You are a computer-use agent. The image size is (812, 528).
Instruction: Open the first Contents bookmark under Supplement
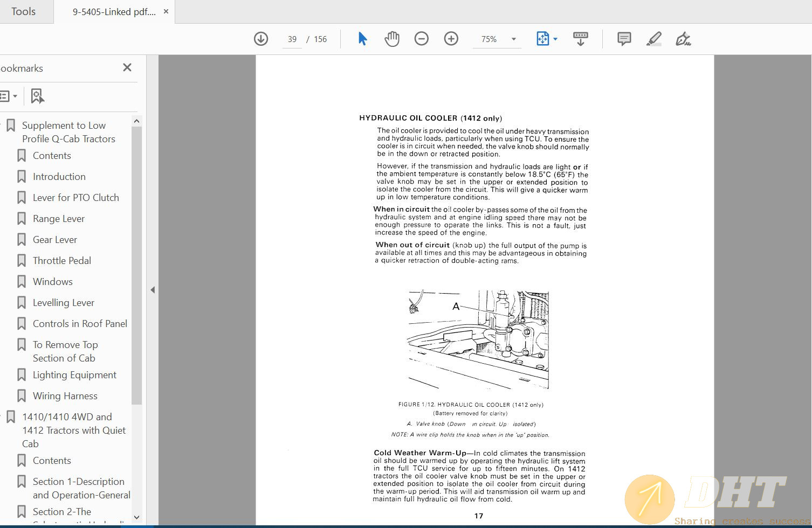pos(52,156)
